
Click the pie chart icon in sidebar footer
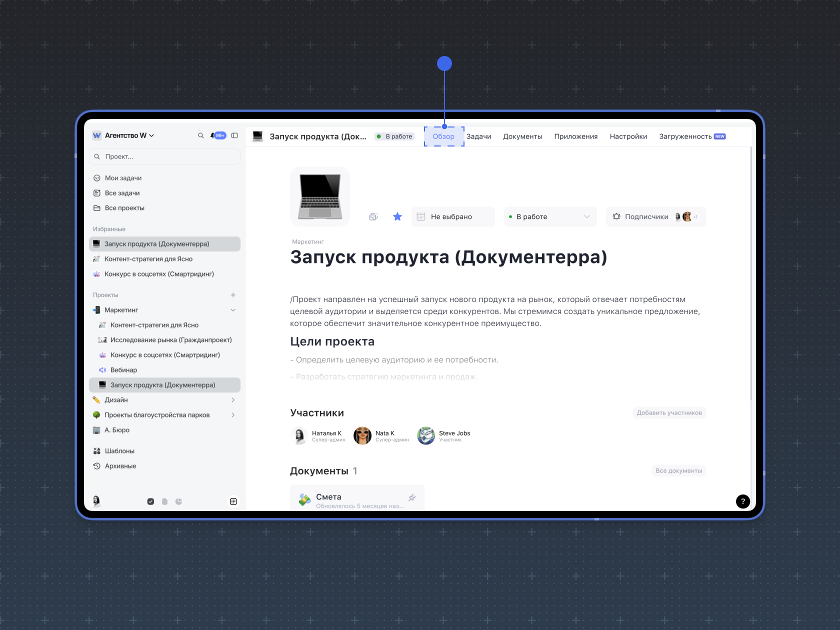178,501
